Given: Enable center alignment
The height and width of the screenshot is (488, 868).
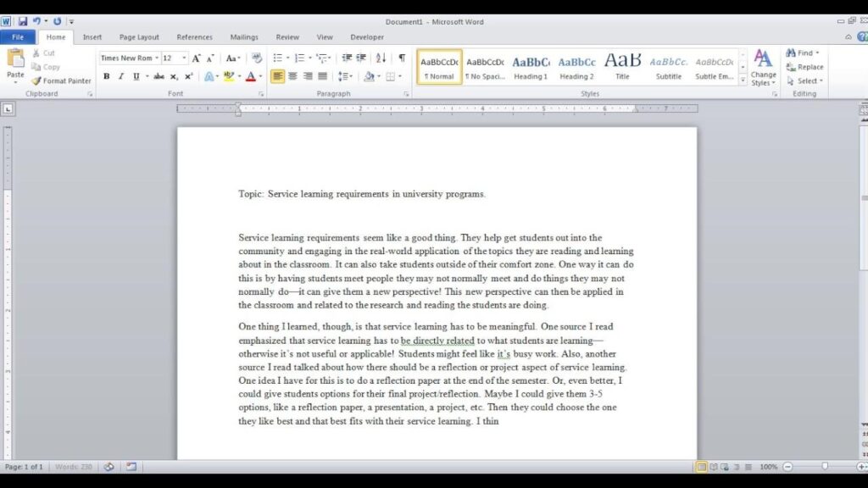Looking at the screenshot, I should tap(292, 76).
